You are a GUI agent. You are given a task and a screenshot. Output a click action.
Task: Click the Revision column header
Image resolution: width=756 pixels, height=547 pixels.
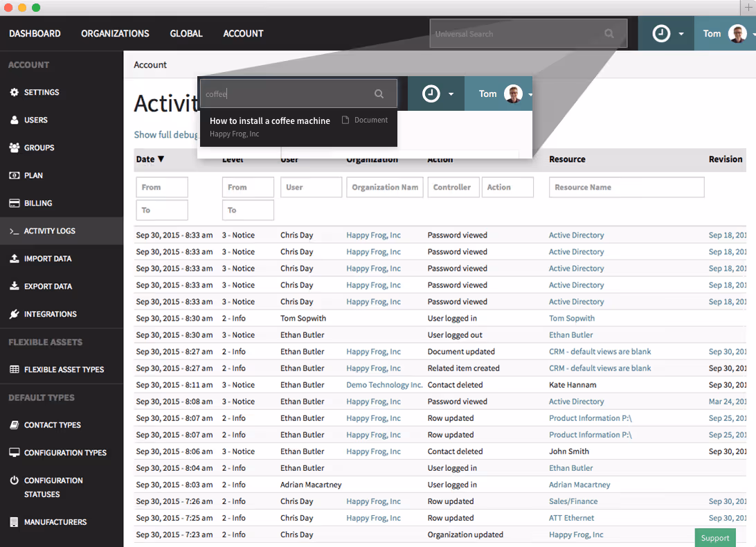pos(726,159)
